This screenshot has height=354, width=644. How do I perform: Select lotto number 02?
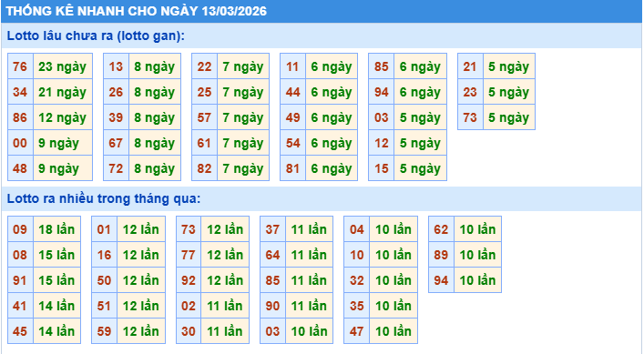coord(189,306)
